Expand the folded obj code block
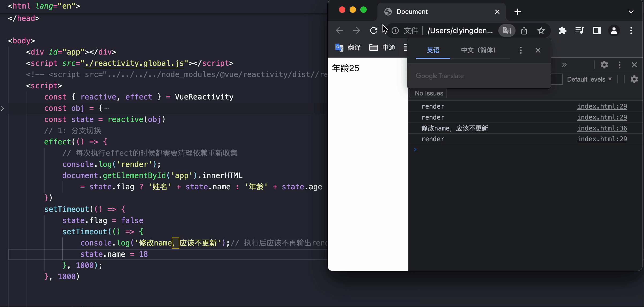This screenshot has height=307, width=644. tap(2, 108)
